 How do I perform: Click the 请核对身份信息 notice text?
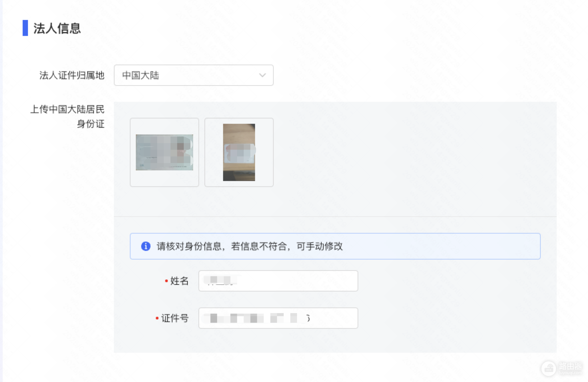click(x=250, y=246)
